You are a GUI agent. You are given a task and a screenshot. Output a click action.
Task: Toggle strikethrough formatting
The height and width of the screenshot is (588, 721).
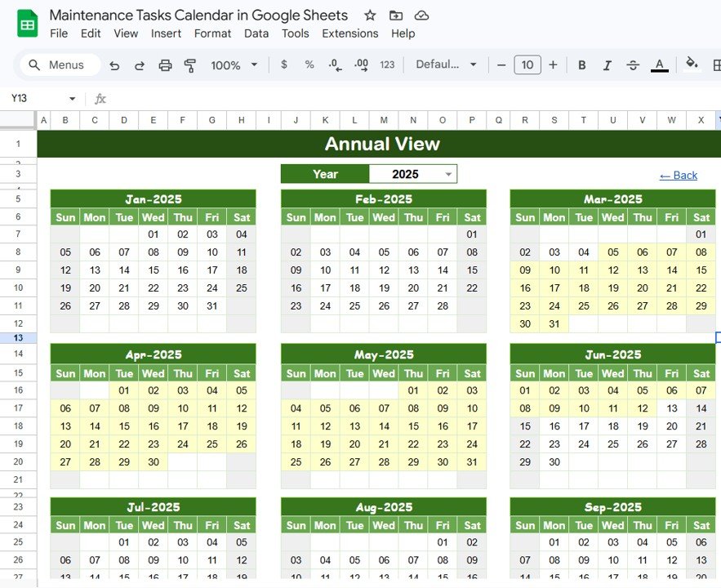(x=633, y=65)
